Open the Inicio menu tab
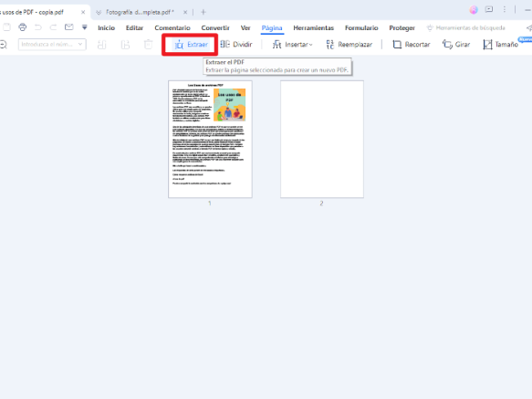532x399 pixels. click(x=106, y=27)
